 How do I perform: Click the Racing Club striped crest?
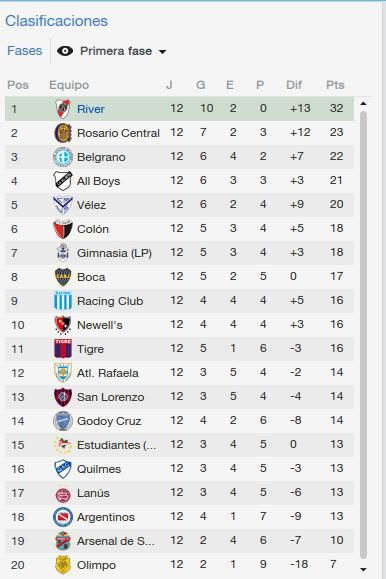pyautogui.click(x=63, y=301)
